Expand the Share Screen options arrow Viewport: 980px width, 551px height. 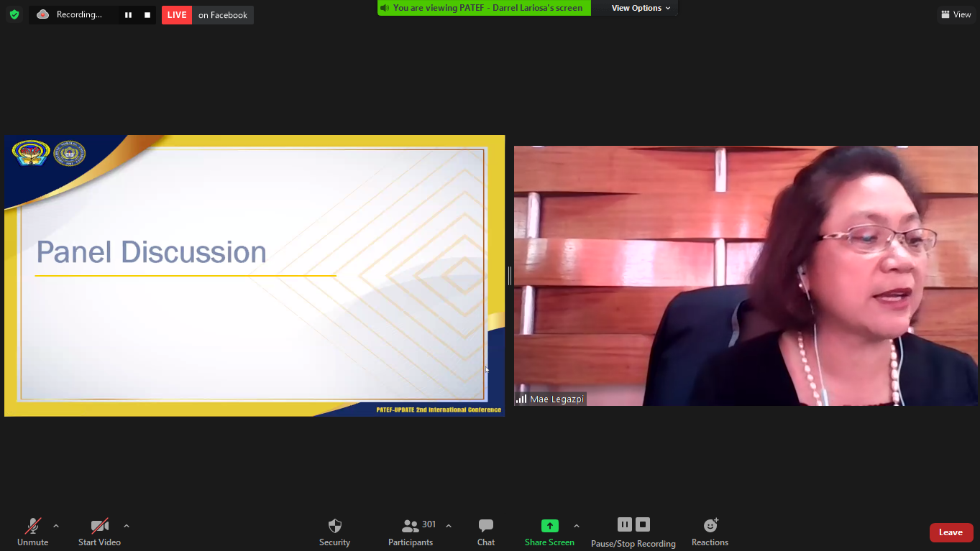(x=577, y=526)
